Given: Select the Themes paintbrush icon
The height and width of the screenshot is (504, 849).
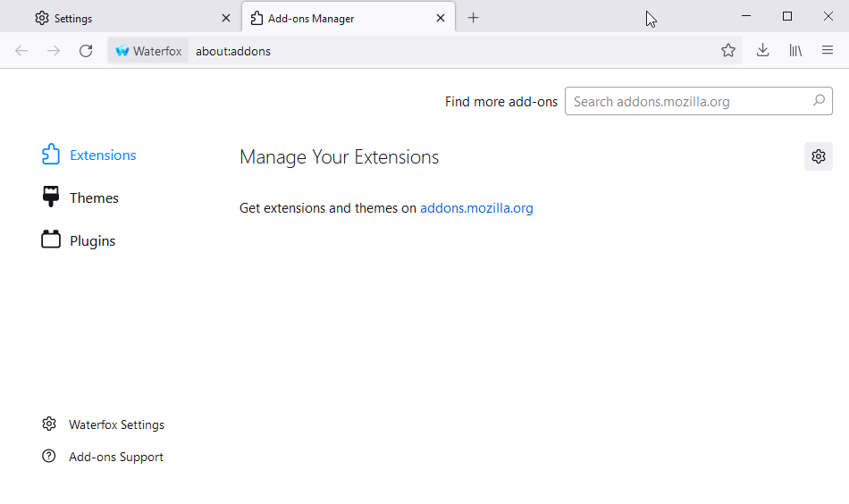Looking at the screenshot, I should coord(51,197).
